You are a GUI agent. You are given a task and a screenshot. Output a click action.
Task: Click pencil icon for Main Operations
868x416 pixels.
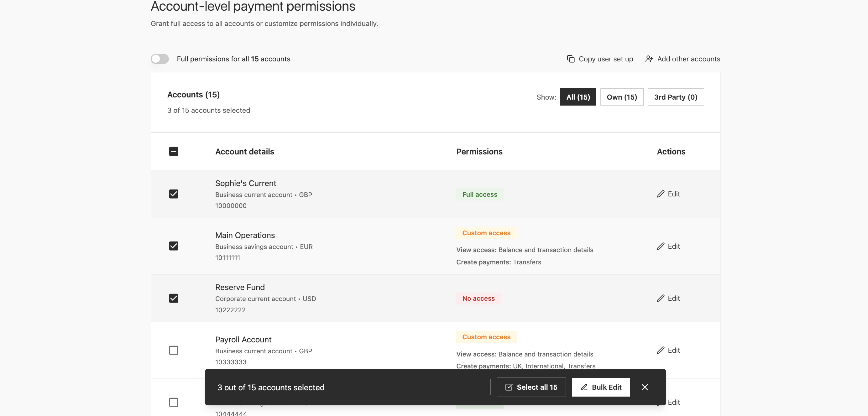[661, 246]
